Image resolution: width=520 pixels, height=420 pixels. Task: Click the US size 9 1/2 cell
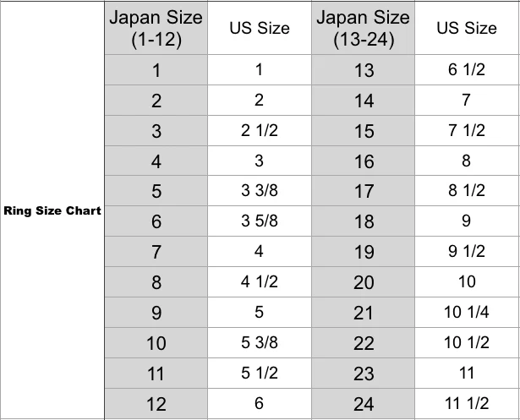(467, 252)
